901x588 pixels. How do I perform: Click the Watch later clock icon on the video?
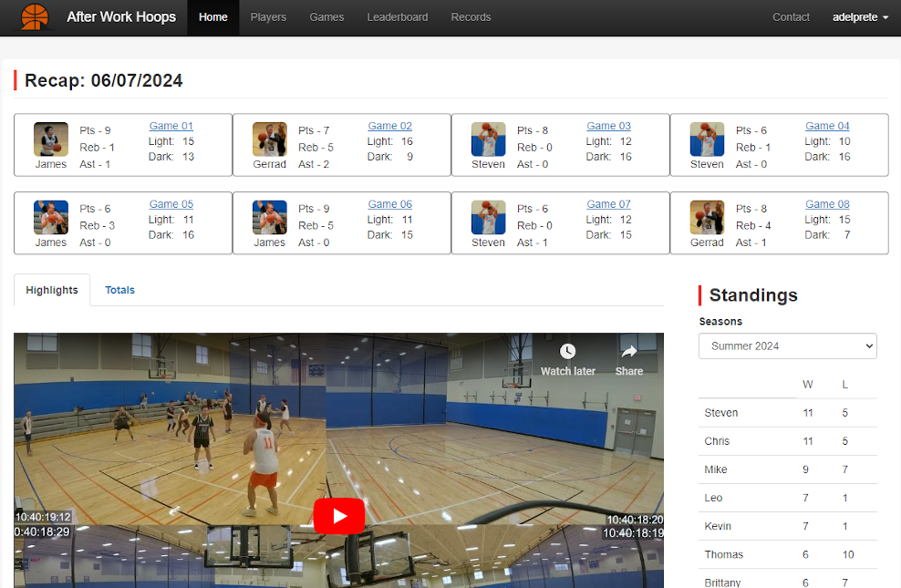click(x=567, y=351)
